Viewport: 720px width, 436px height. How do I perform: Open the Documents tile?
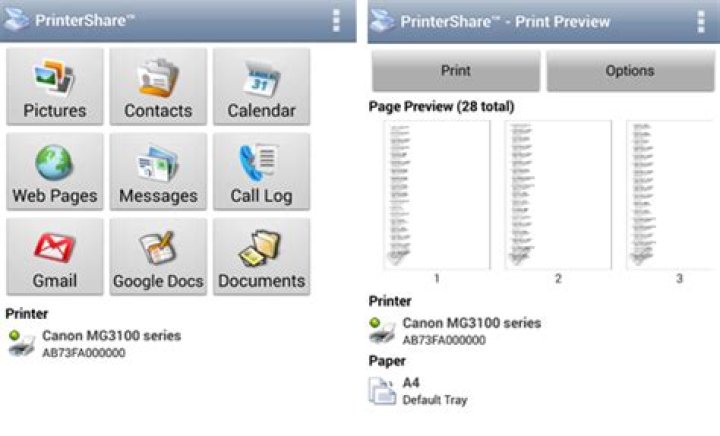pyautogui.click(x=261, y=257)
